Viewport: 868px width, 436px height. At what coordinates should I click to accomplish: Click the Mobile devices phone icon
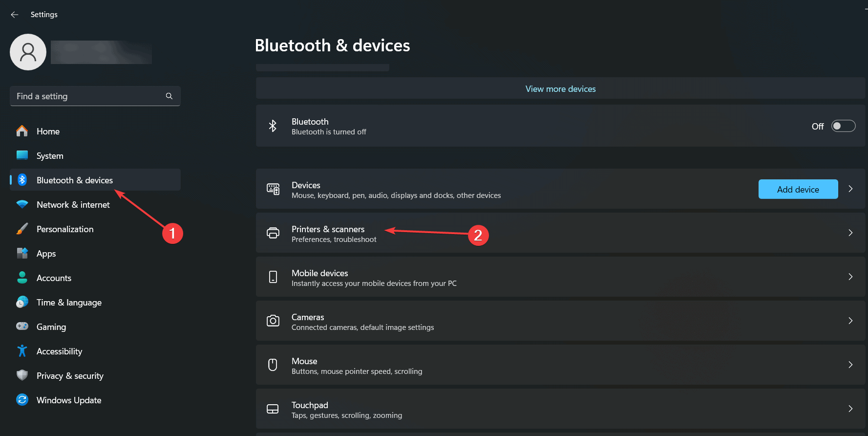273,277
